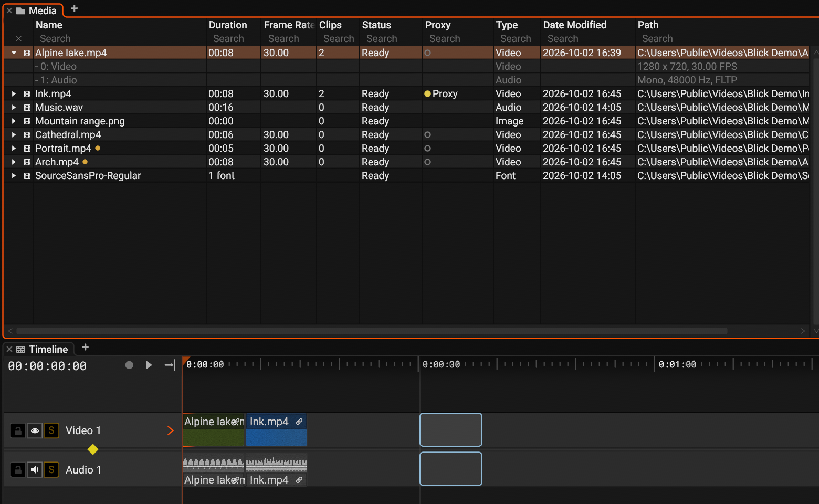Click the link icon on Ink.mp4 video clip

[299, 422]
